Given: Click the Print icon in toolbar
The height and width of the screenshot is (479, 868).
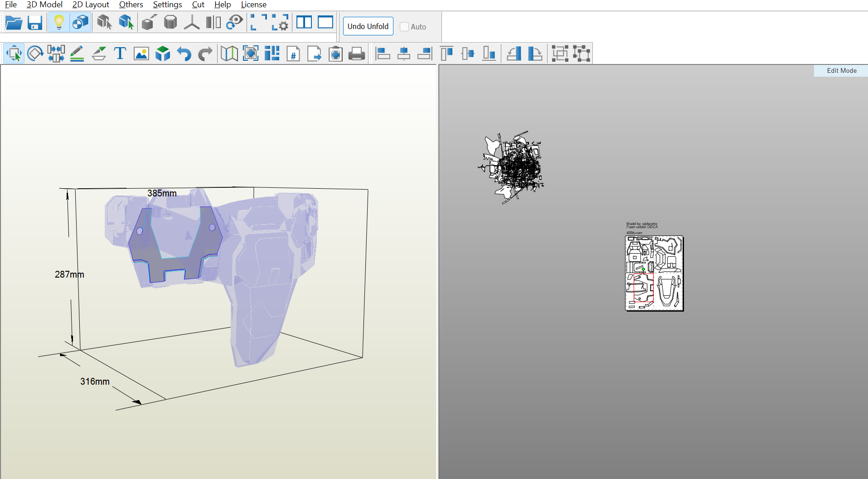Looking at the screenshot, I should pos(357,54).
